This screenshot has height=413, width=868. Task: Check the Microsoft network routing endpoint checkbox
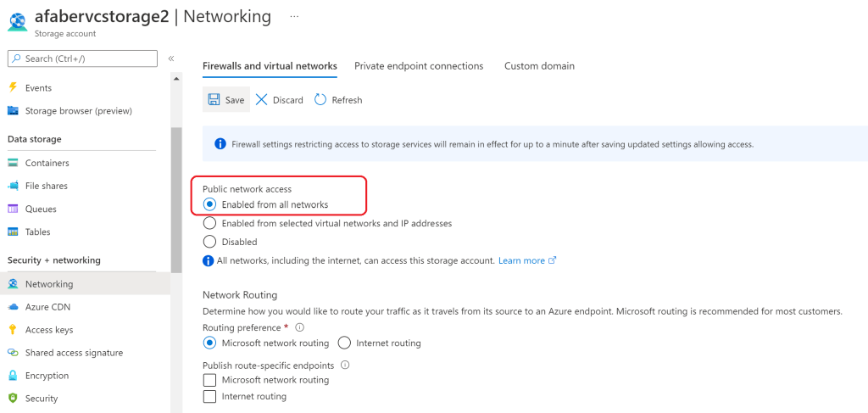(x=210, y=380)
